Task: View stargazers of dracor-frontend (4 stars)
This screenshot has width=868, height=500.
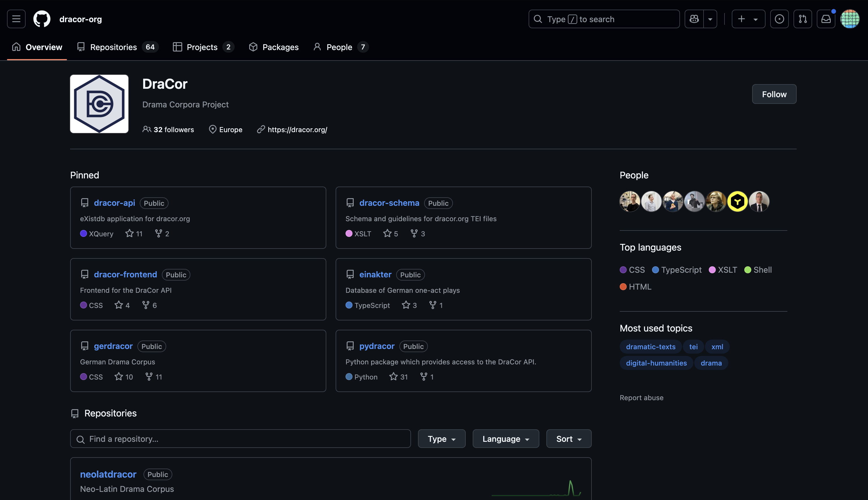Action: tap(122, 305)
